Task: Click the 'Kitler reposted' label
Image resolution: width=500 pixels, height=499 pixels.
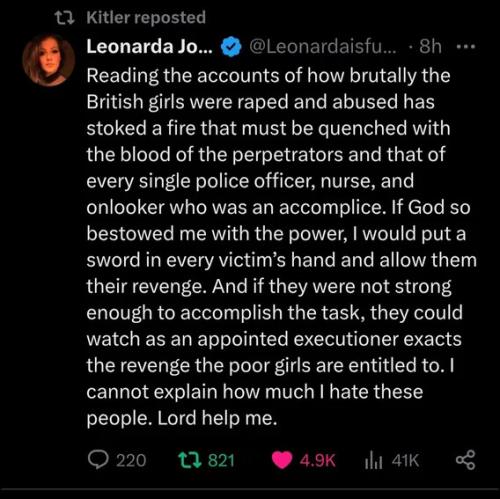Action: click(146, 17)
